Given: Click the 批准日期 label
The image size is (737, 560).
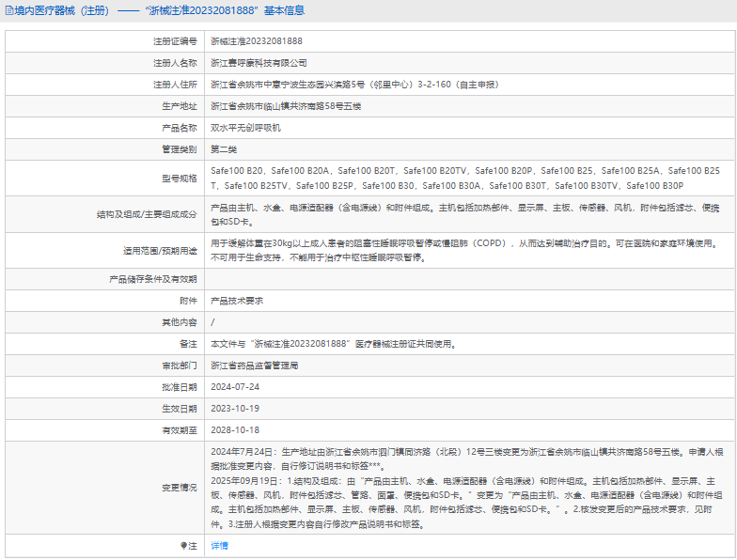Looking at the screenshot, I should click(180, 387).
